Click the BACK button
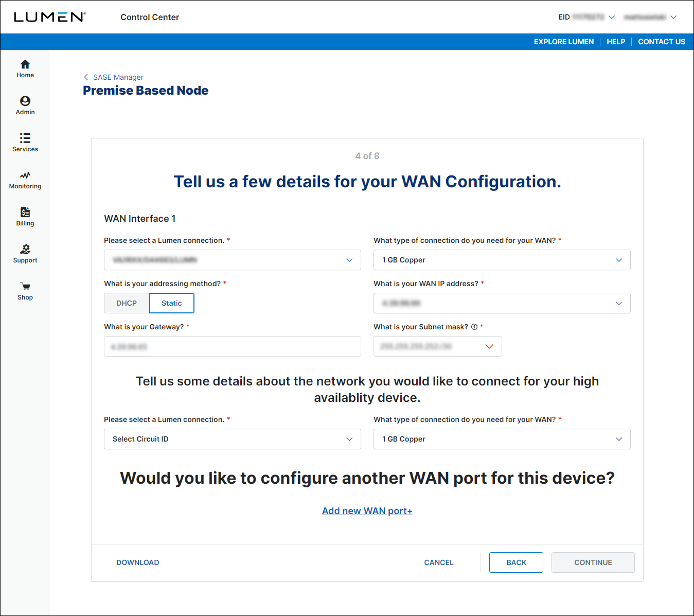The height and width of the screenshot is (616, 694). 516,562
